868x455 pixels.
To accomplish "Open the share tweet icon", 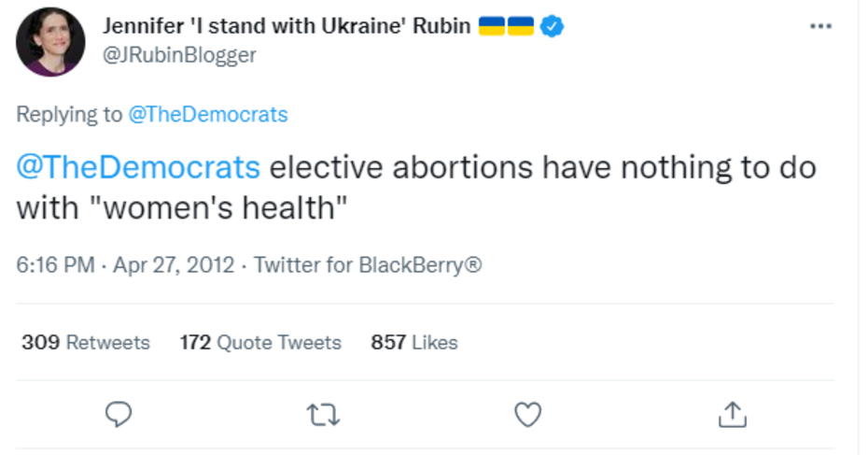I will tap(733, 412).
